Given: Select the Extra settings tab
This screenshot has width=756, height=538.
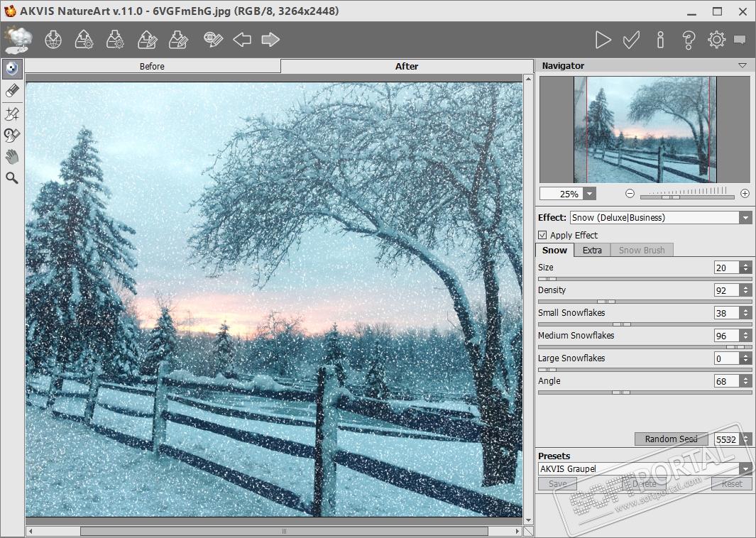Looking at the screenshot, I should coord(592,250).
